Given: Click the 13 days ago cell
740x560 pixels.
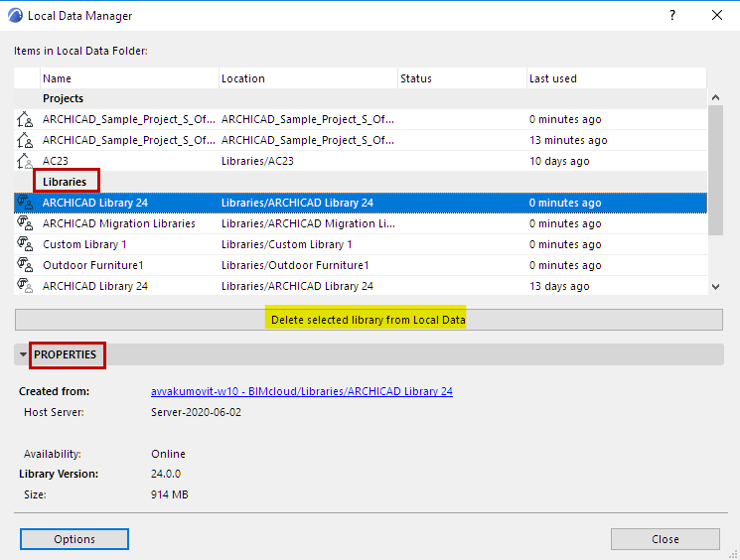Looking at the screenshot, I should point(559,286).
